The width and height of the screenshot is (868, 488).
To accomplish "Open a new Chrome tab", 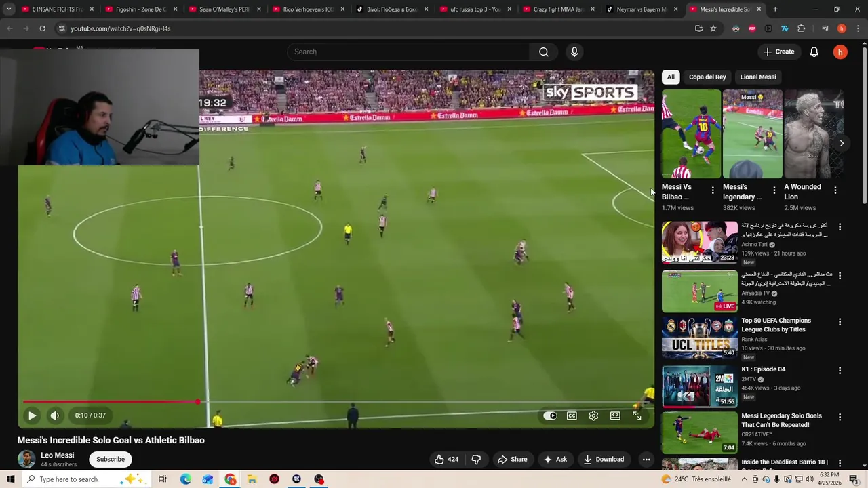I will pos(775,9).
